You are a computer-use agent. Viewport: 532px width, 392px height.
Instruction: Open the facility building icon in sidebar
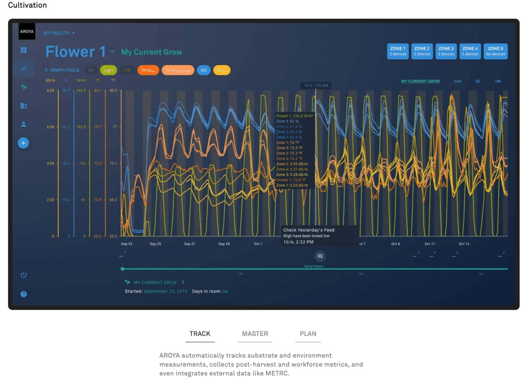(x=23, y=105)
